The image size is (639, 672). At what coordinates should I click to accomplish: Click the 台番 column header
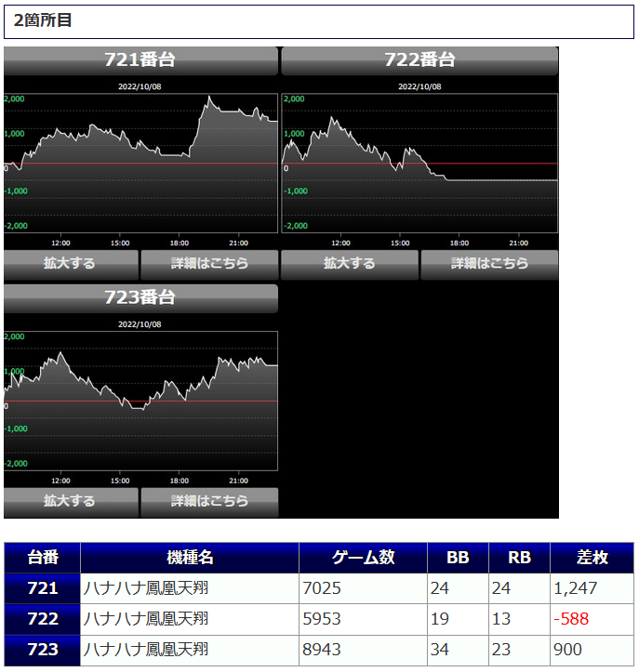(x=43, y=558)
